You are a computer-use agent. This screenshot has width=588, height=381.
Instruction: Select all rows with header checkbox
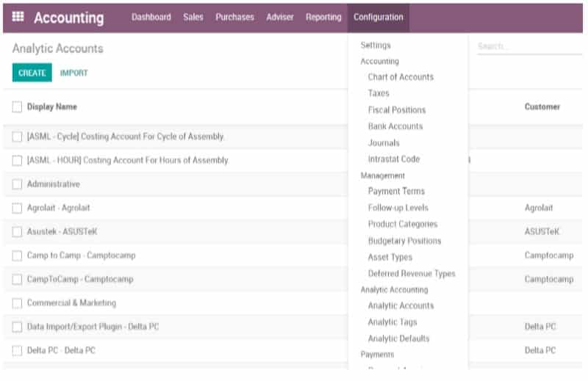tap(17, 107)
